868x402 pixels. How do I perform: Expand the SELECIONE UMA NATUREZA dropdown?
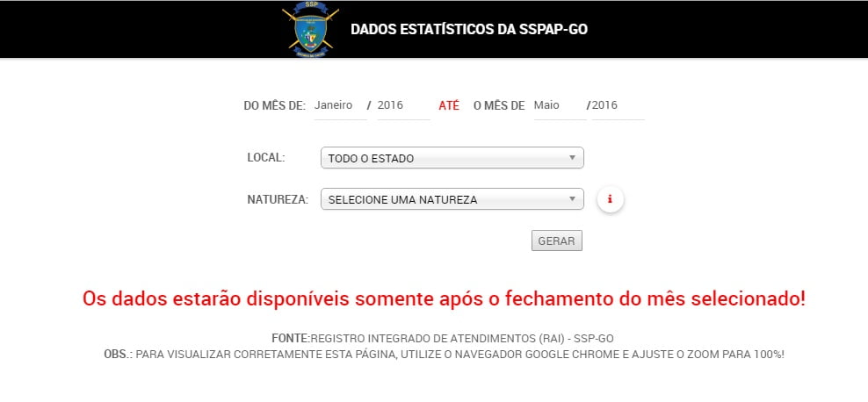452,199
